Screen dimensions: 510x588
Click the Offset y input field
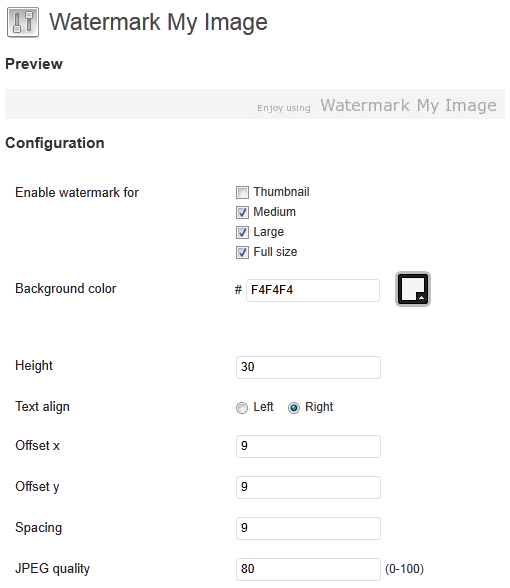pos(308,487)
